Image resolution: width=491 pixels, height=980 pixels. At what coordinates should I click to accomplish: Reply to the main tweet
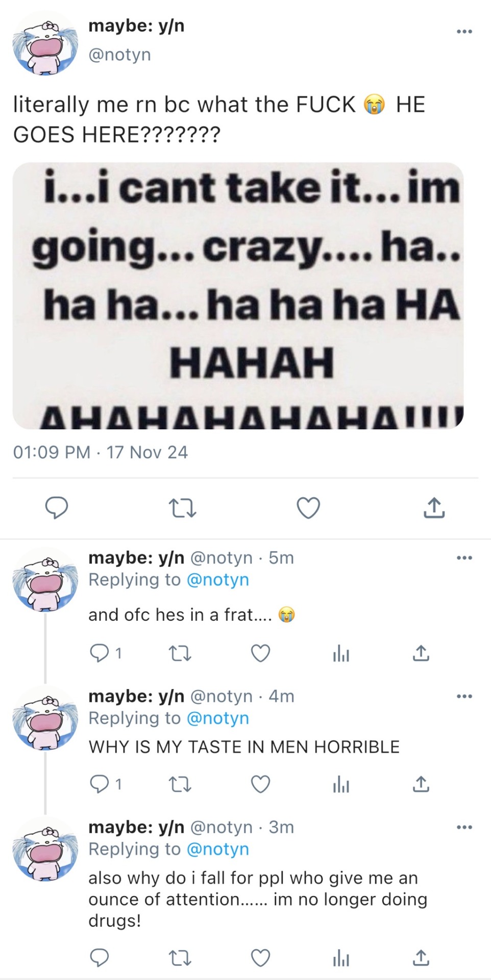(x=57, y=508)
